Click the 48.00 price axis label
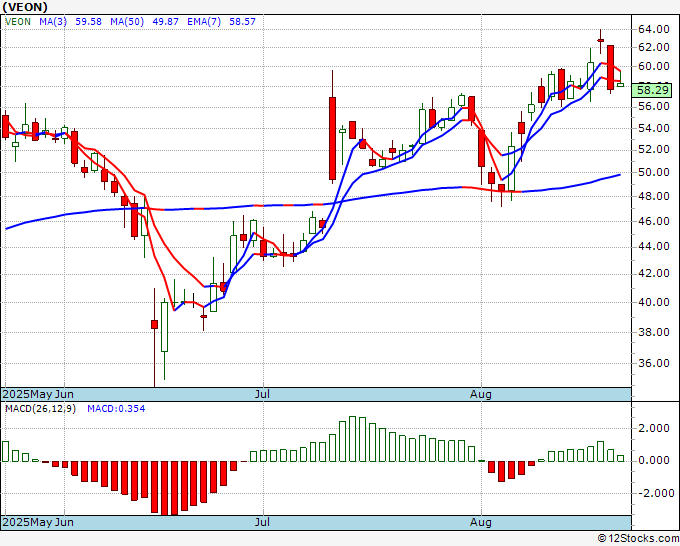Viewport: 680px width, 546px height. point(654,196)
